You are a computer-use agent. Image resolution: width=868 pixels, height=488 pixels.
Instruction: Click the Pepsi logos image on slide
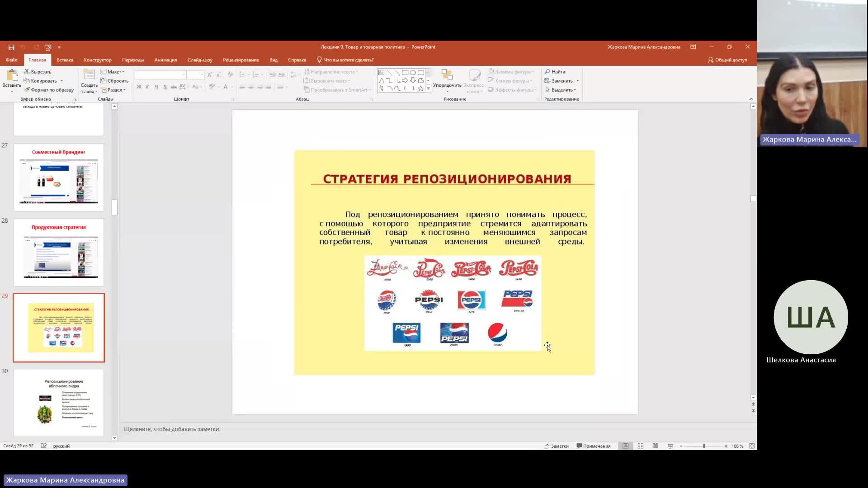pos(453,303)
